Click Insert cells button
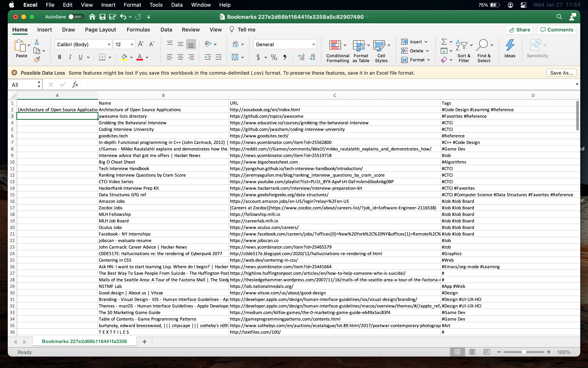Image resolution: width=588 pixels, height=368 pixels. point(412,42)
